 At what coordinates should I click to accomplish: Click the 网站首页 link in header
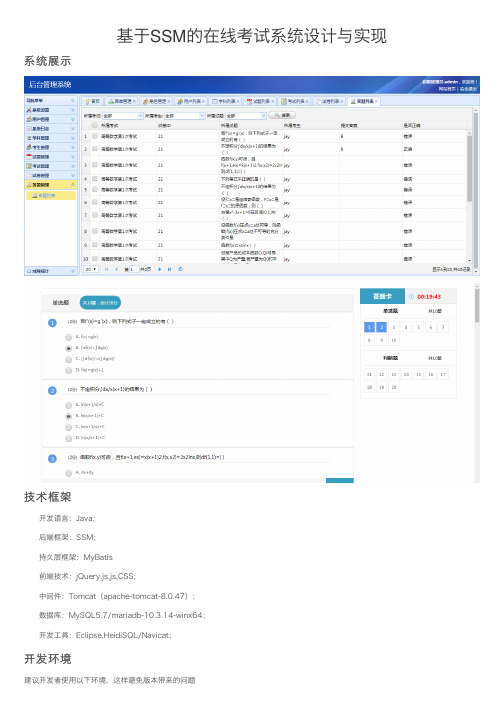[448, 89]
